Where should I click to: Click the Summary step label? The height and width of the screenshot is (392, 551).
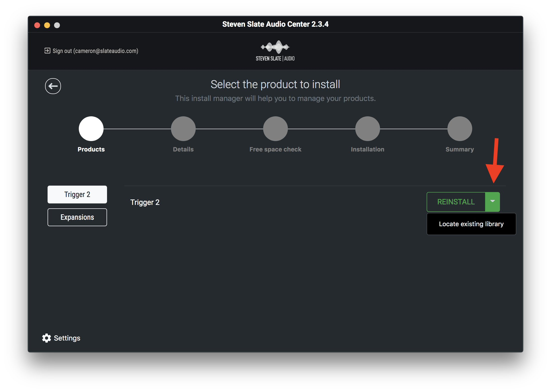[x=460, y=149]
